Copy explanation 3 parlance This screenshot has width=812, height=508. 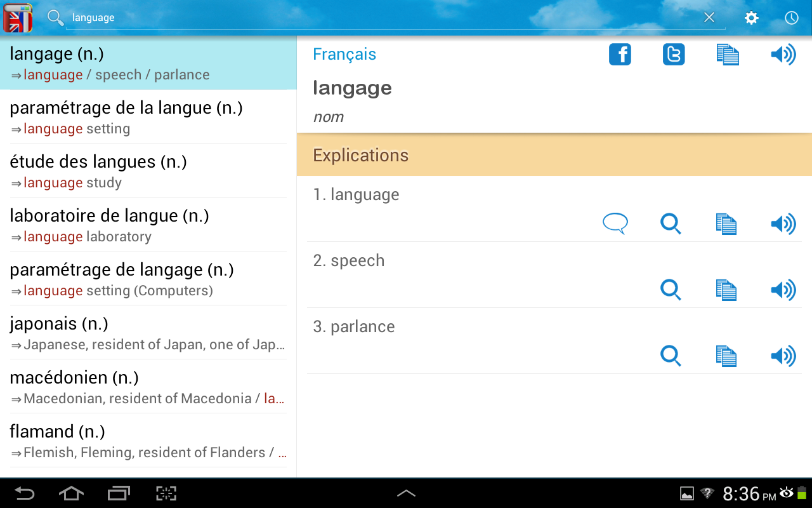[x=726, y=356]
